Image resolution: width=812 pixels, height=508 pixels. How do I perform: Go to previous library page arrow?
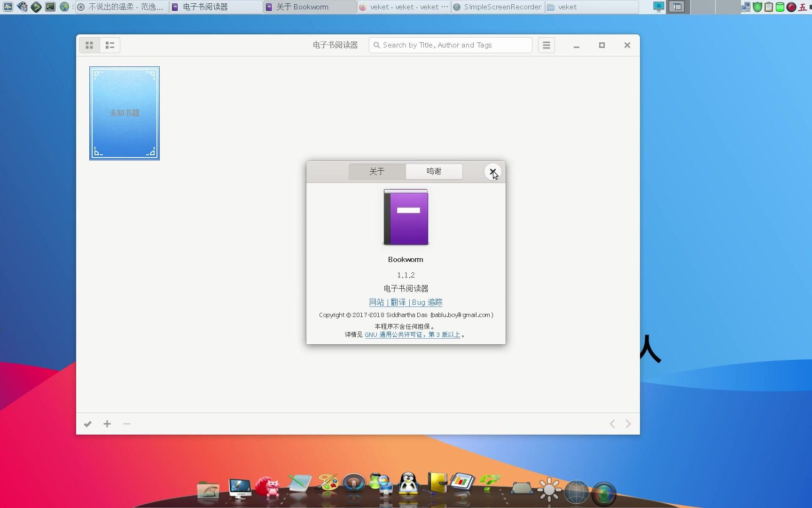coord(612,424)
